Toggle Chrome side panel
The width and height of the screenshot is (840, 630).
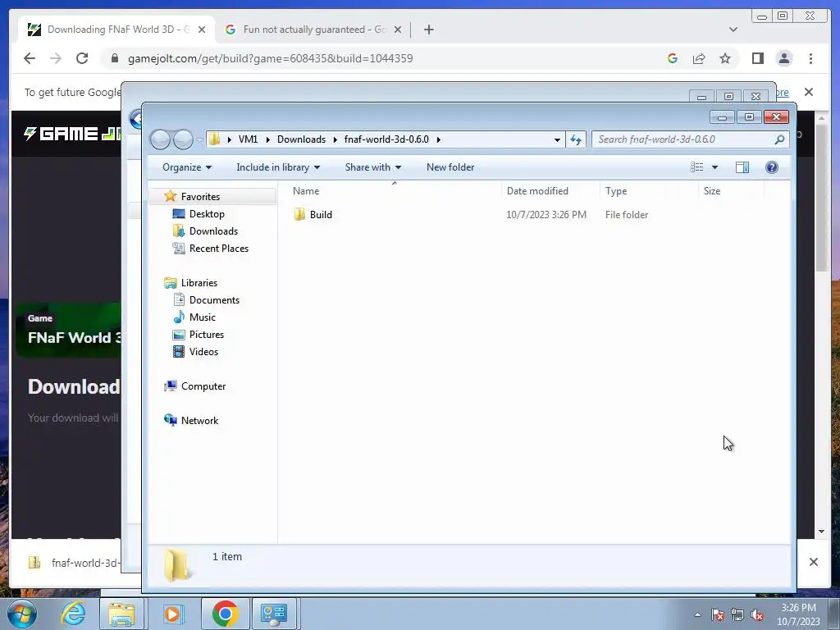point(757,58)
